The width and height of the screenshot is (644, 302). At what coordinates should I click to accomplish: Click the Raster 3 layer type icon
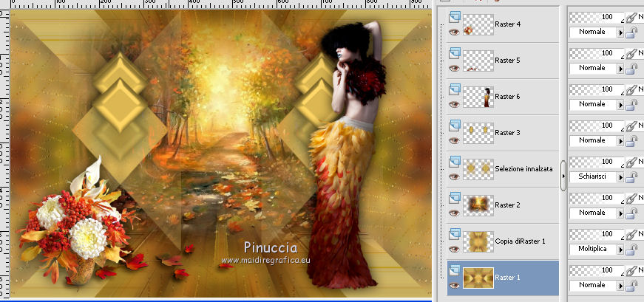(x=454, y=125)
